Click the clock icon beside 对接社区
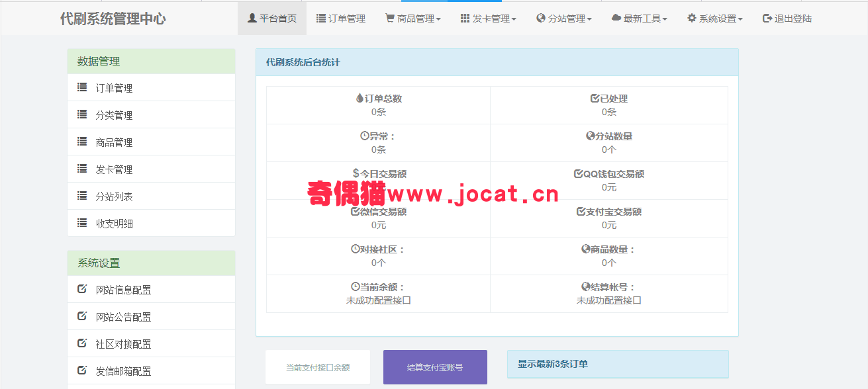The width and height of the screenshot is (868, 389). (355, 249)
